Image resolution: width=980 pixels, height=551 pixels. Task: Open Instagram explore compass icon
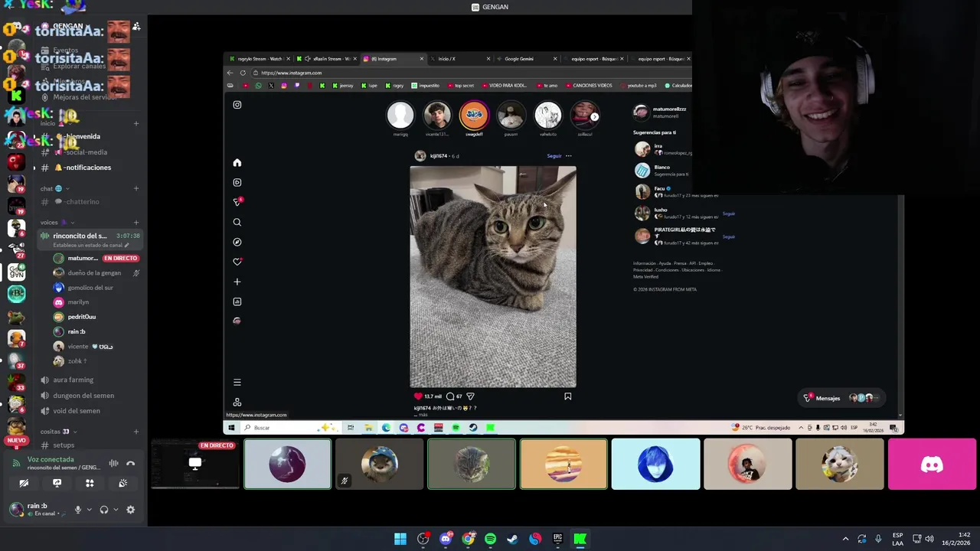click(x=237, y=242)
